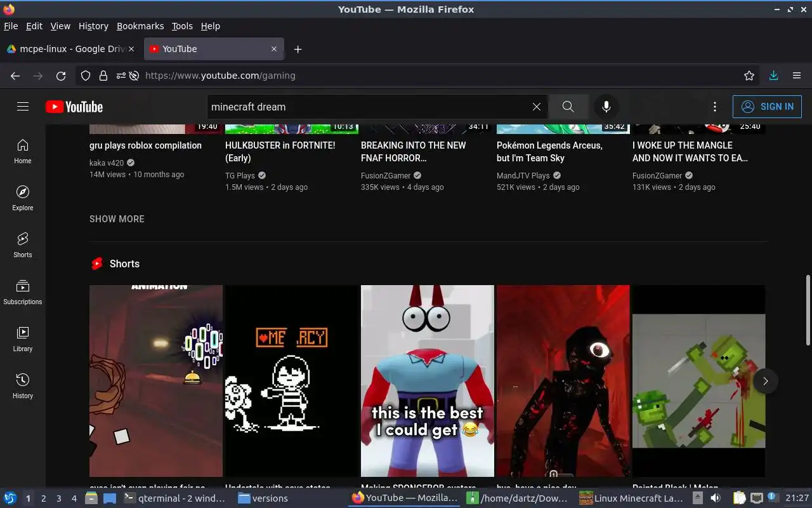Go to Home in the sidebar
This screenshot has width=812, height=508.
(x=23, y=151)
